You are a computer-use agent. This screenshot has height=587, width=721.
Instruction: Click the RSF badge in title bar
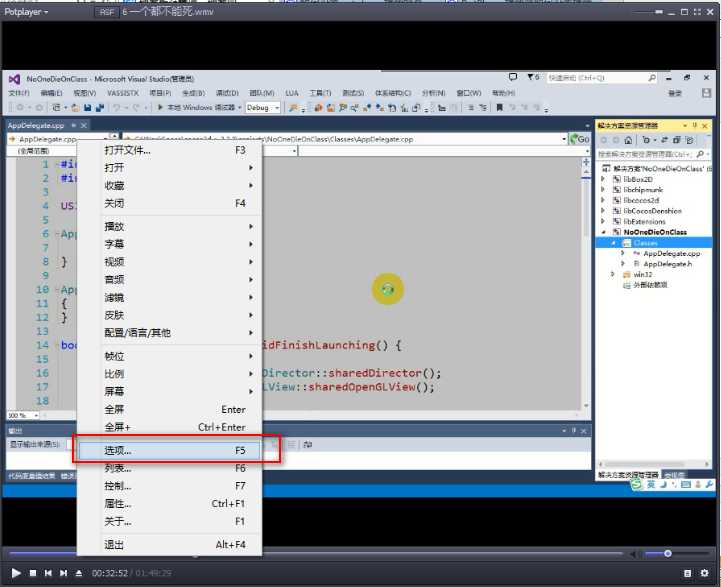point(106,12)
